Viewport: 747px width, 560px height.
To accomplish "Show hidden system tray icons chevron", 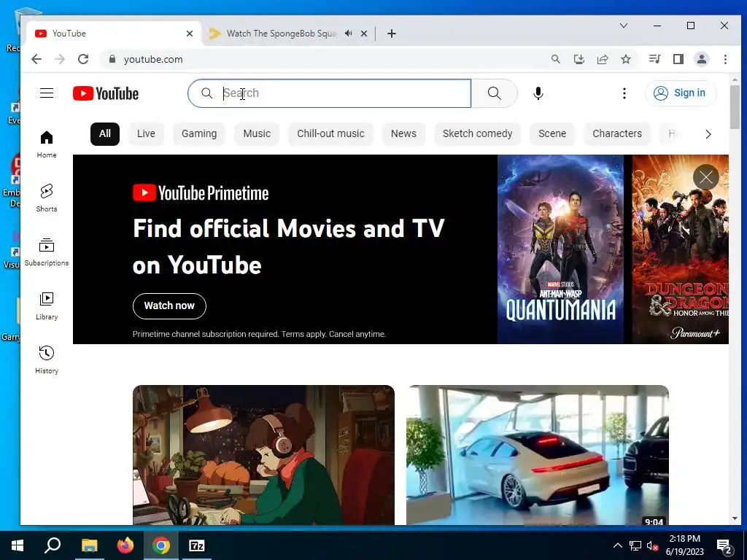I will tap(617, 545).
